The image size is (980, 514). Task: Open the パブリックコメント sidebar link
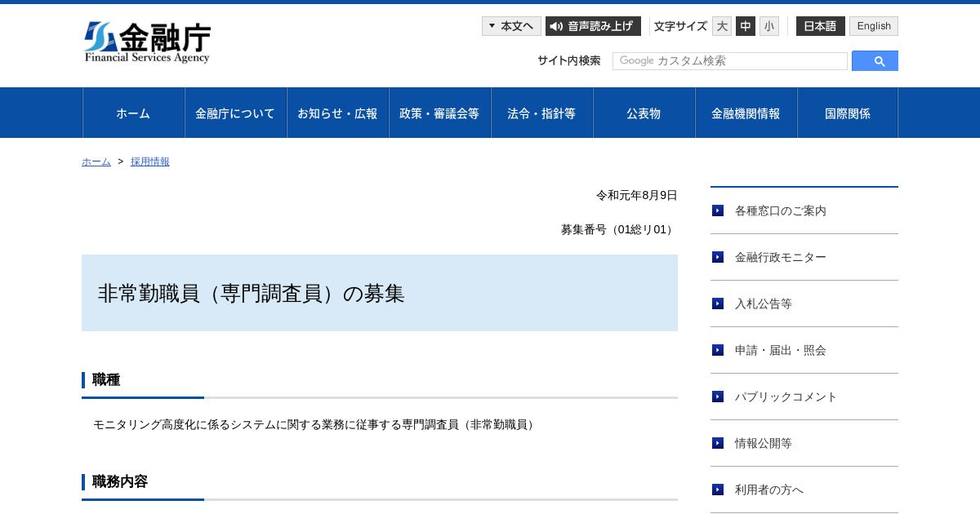(786, 397)
